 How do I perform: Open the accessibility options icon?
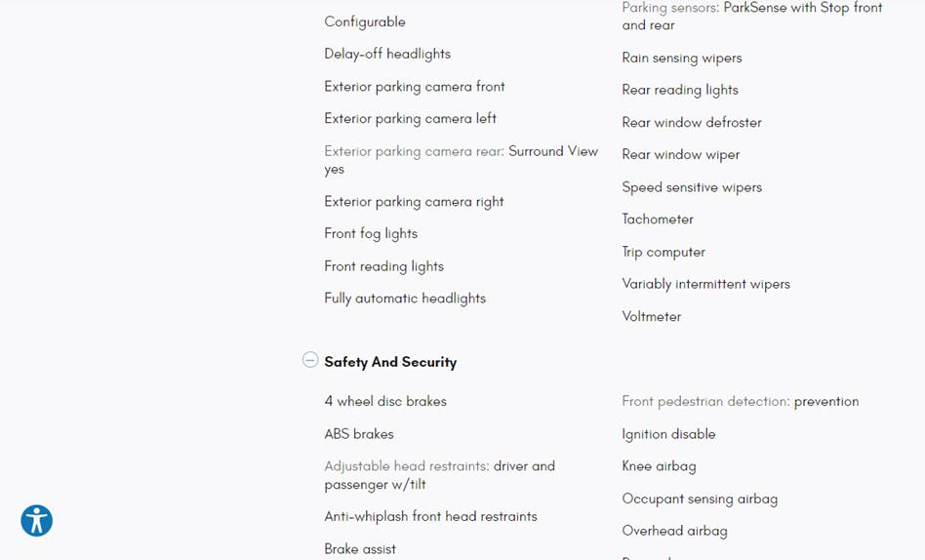(37, 521)
